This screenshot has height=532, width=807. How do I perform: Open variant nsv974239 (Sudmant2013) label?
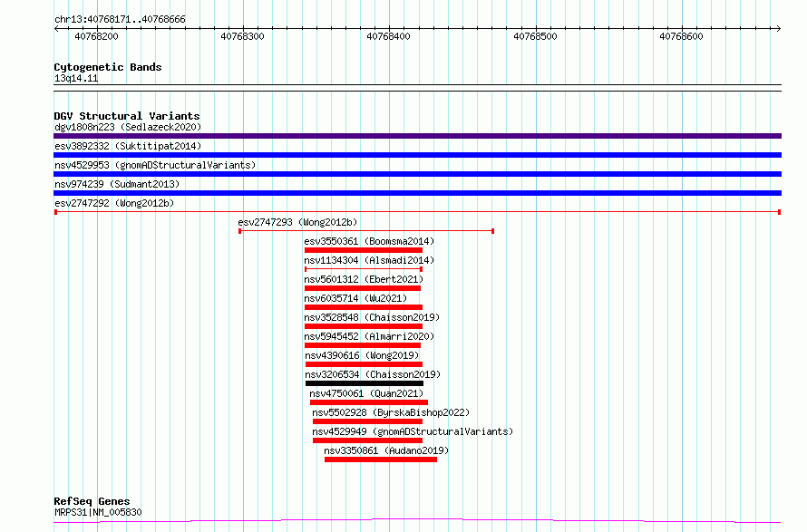point(117,184)
